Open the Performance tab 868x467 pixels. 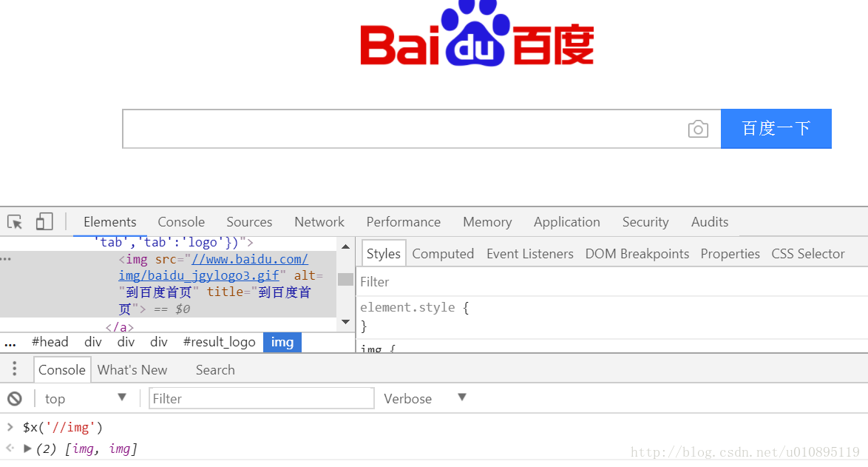pos(404,222)
